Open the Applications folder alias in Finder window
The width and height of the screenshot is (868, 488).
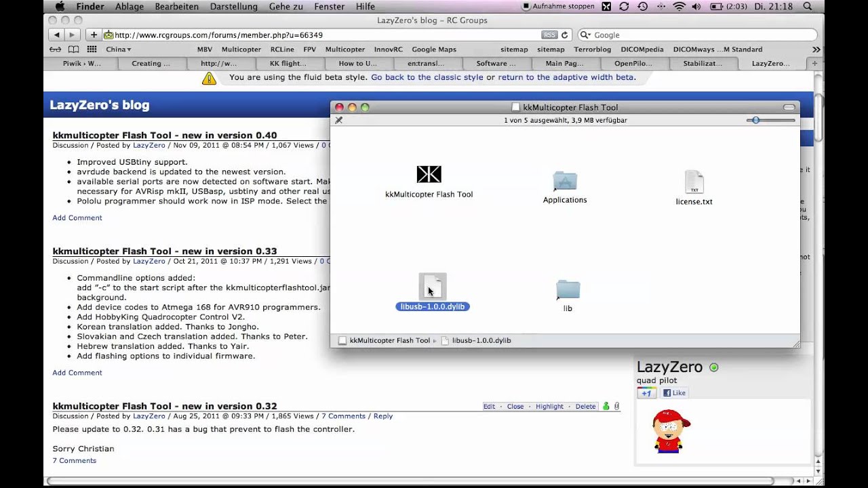pos(565,182)
